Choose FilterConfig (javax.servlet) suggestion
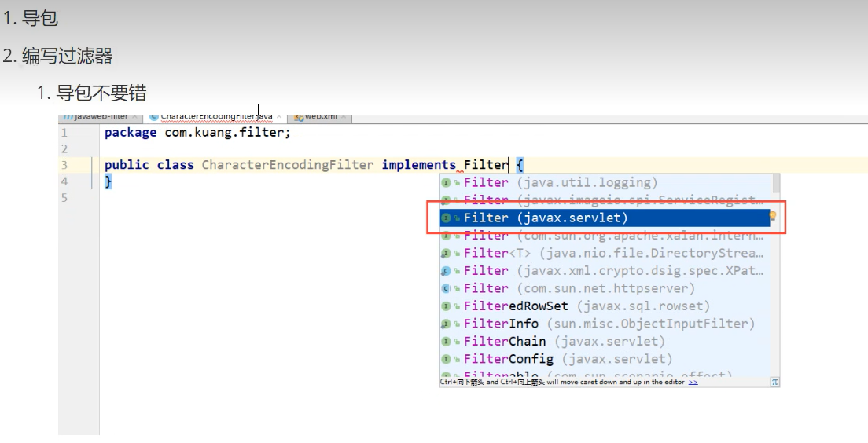This screenshot has height=443, width=868. pos(605,360)
